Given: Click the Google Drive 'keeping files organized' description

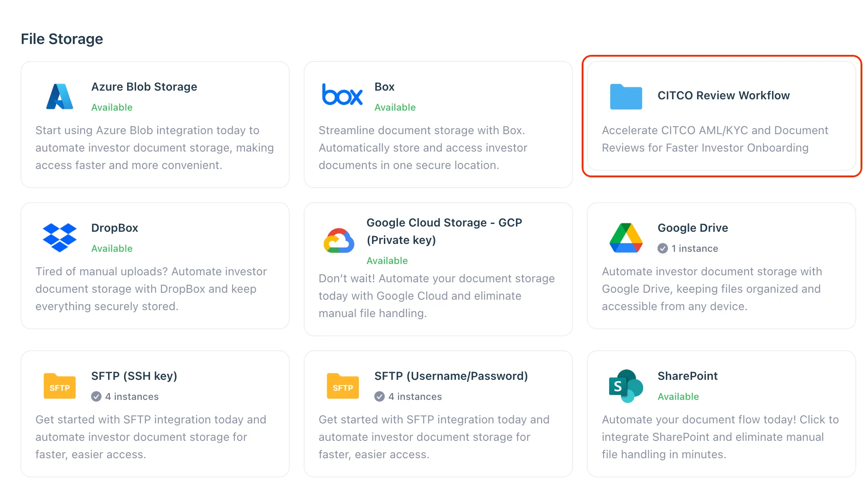Looking at the screenshot, I should coord(712,289).
